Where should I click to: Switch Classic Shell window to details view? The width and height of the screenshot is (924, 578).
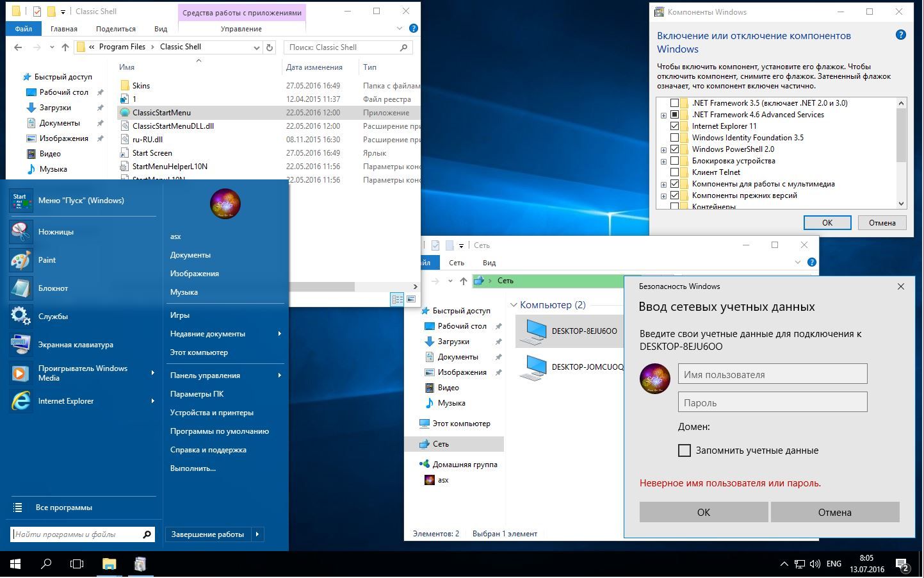(397, 299)
